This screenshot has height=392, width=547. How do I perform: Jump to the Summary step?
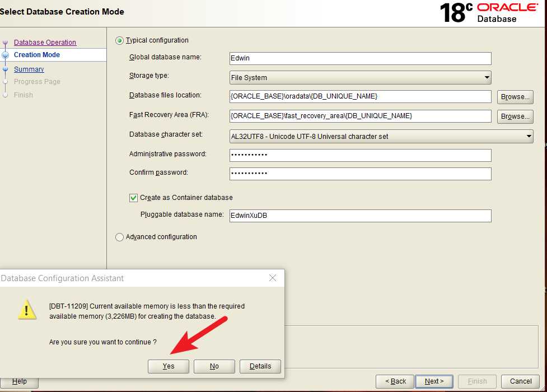click(x=29, y=69)
